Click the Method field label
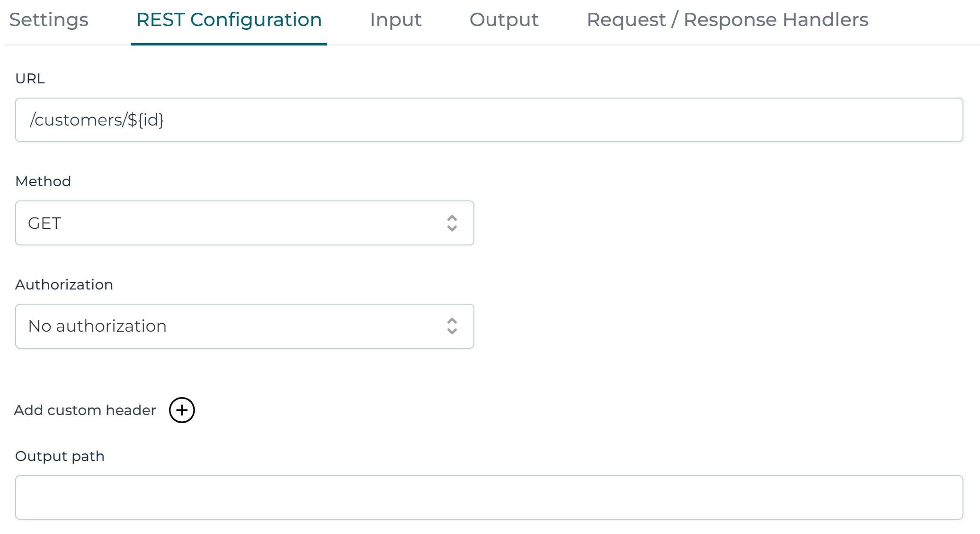The image size is (980, 534). pos(43,181)
